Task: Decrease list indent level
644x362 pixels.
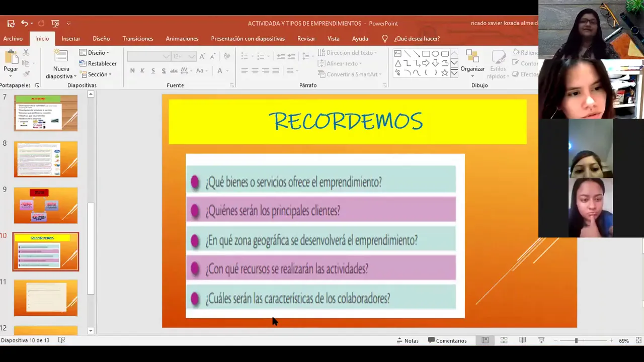Action: pos(281,56)
